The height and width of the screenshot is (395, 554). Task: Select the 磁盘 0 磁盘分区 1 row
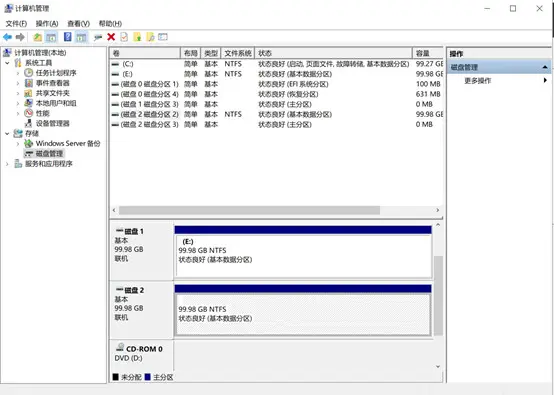coord(277,84)
